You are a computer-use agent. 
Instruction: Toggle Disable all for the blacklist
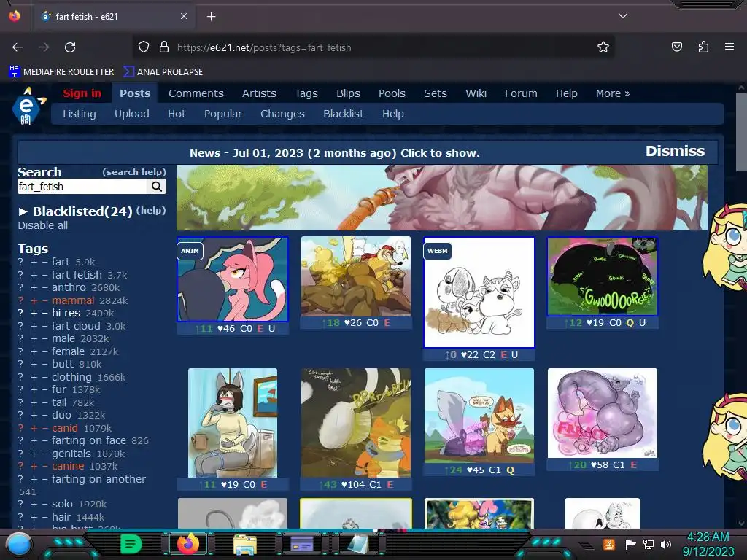coord(43,226)
